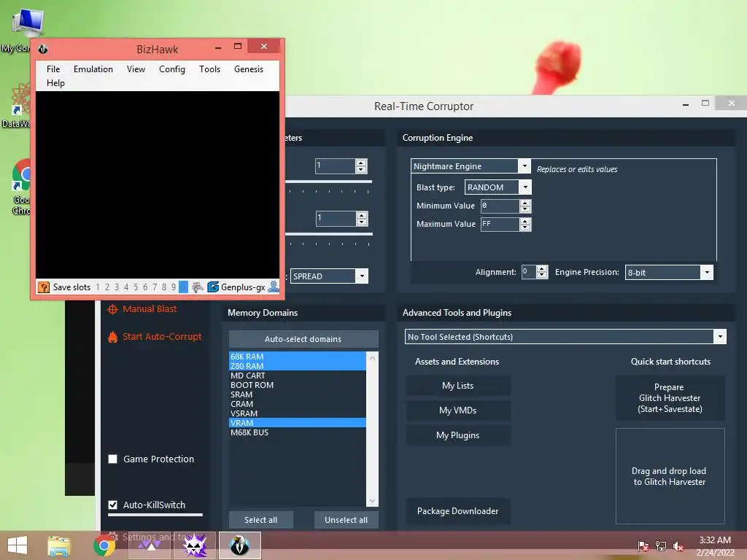Open the Help menu in BizHawk
This screenshot has width=747, height=560.
(55, 83)
